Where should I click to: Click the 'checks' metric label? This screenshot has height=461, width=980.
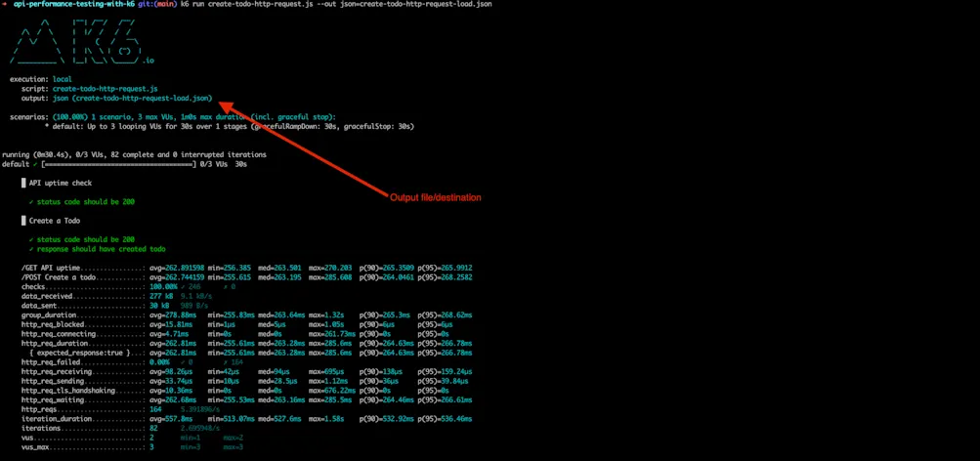[32, 286]
